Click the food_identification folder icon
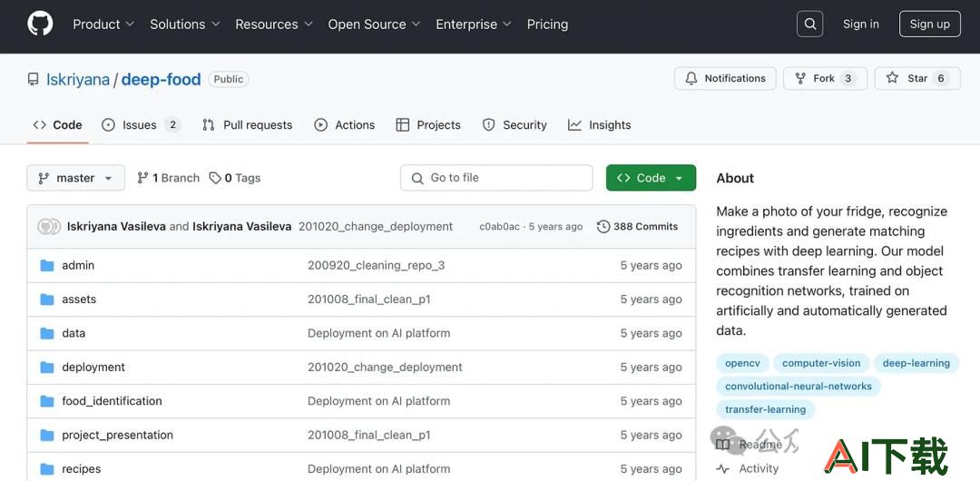The height and width of the screenshot is (481, 980). pyautogui.click(x=47, y=401)
